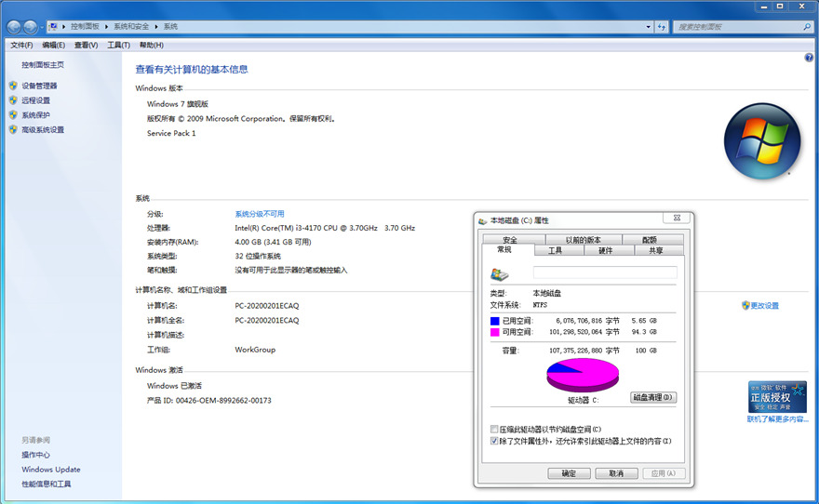The image size is (819, 504).
Task: Click the shield icon next to 更改设置
Action: pos(745,305)
